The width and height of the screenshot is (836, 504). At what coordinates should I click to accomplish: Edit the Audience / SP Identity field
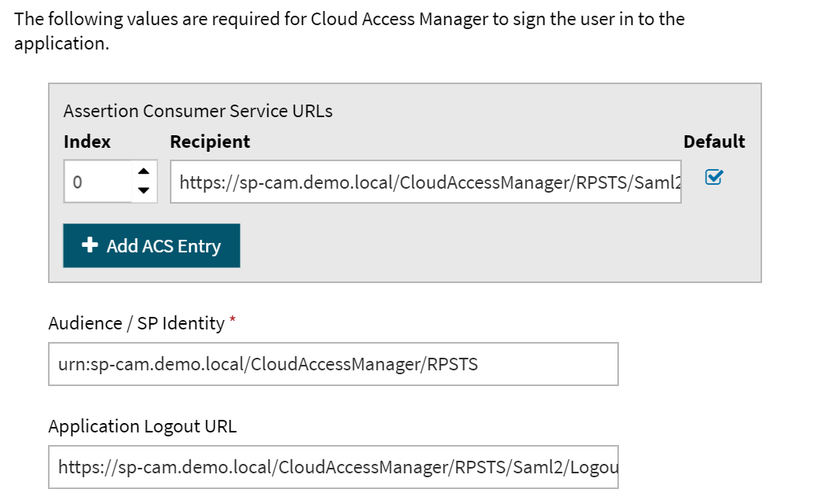tap(333, 364)
